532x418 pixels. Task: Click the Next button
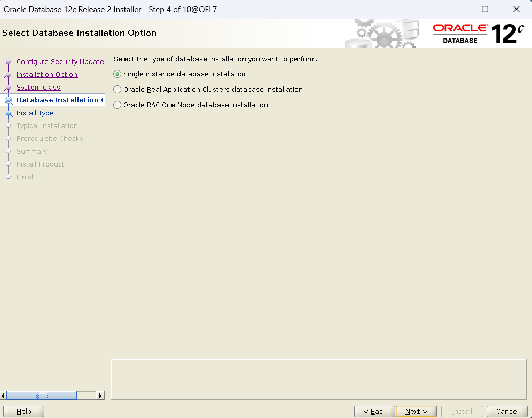coord(416,411)
